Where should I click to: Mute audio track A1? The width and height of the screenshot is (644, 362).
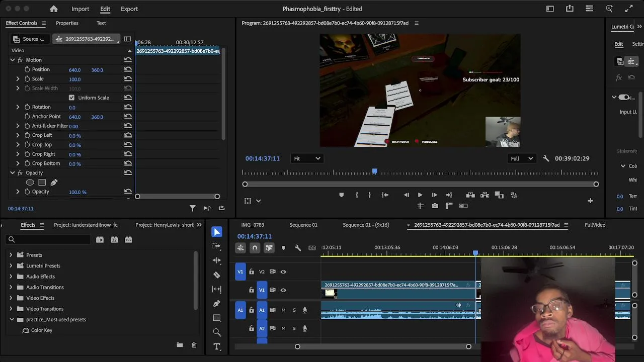283,310
